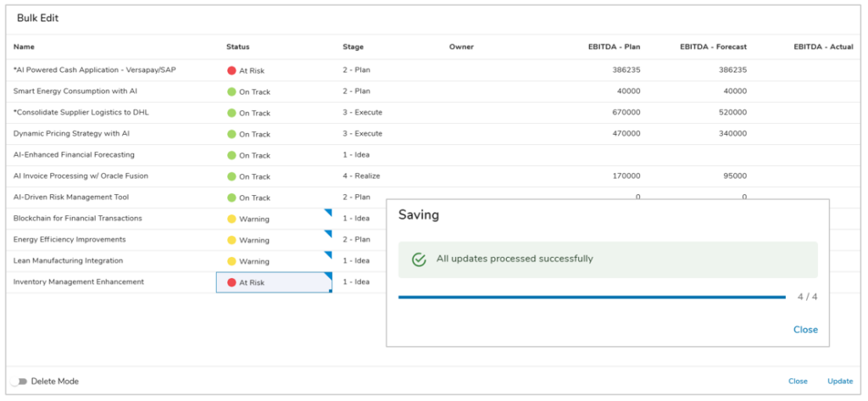Screen dimensions: 868x401
Task: Click the Owner column header
Action: click(462, 47)
